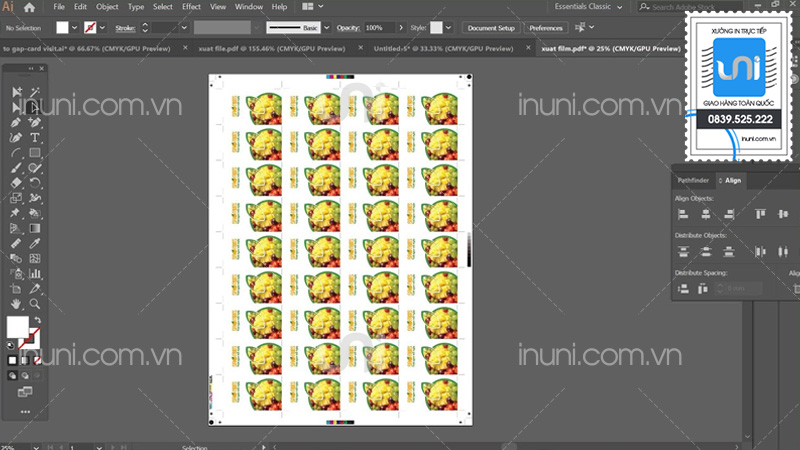Pick the Zoom magnifier tool
Image resolution: width=800 pixels, height=450 pixels.
(34, 302)
